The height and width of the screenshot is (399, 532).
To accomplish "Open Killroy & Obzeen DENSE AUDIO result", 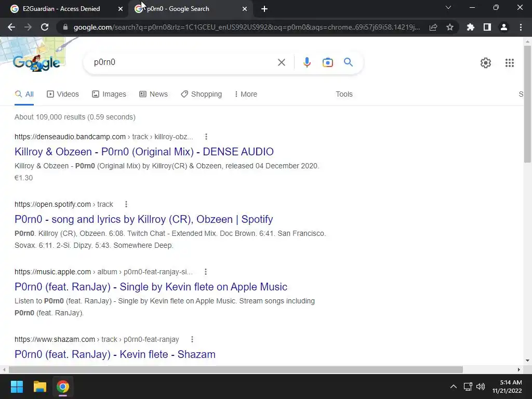I will click(x=144, y=152).
